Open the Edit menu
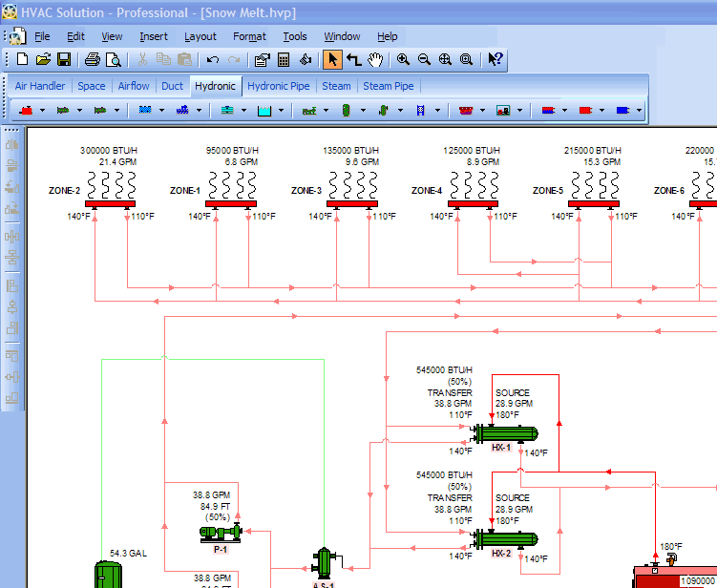 click(76, 36)
